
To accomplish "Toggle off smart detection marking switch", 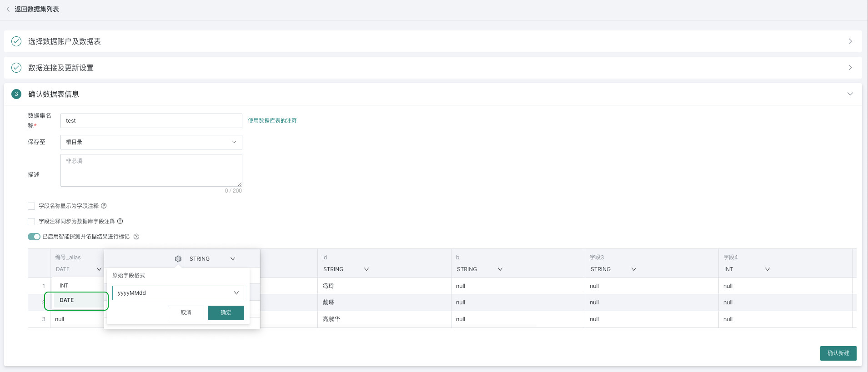I will pyautogui.click(x=34, y=237).
